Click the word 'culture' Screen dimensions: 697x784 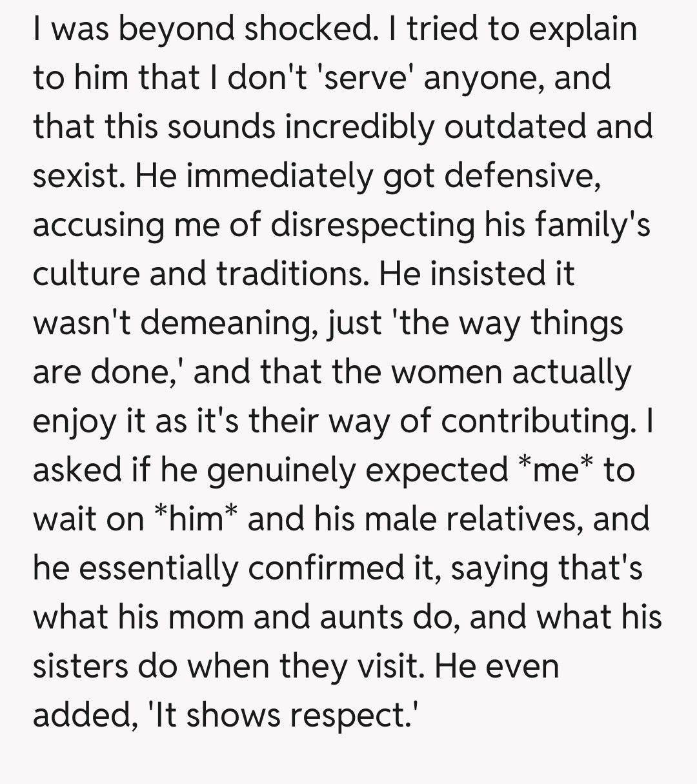tap(87, 274)
